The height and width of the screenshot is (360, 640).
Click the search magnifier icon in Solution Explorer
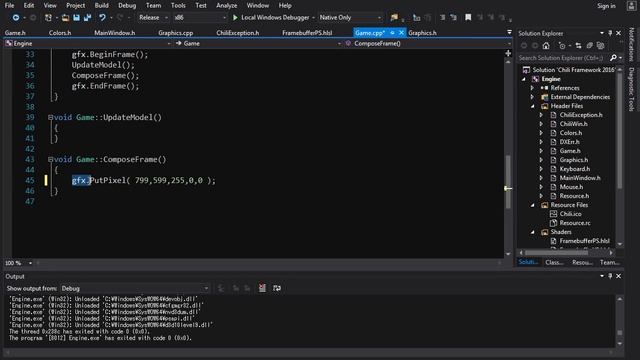tap(613, 58)
